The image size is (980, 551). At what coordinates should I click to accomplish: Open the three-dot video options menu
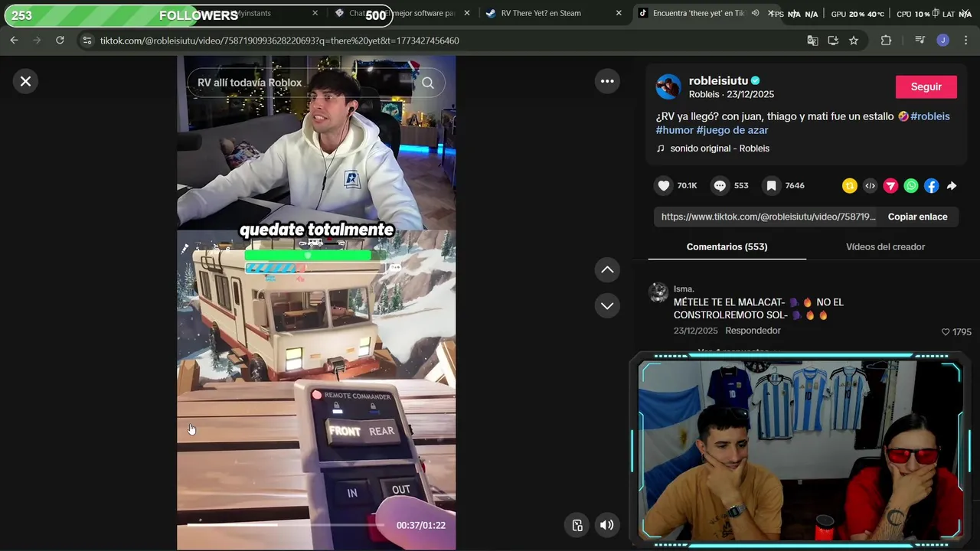(607, 81)
